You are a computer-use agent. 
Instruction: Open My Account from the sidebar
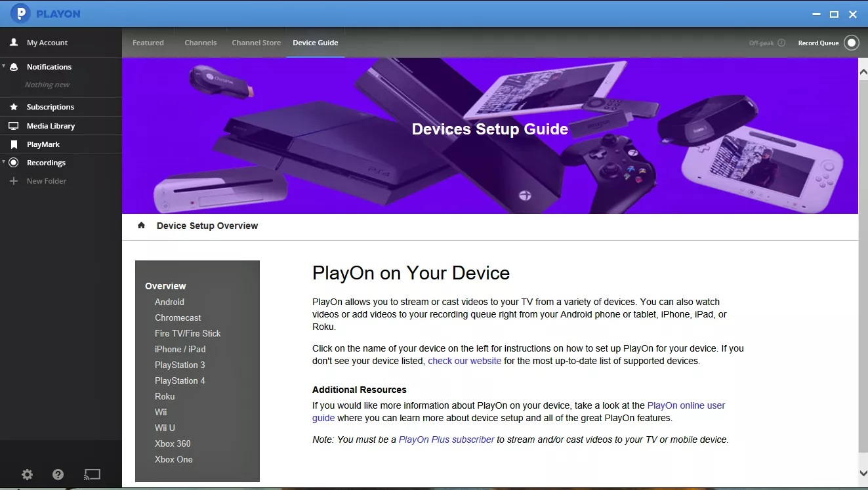click(x=47, y=43)
